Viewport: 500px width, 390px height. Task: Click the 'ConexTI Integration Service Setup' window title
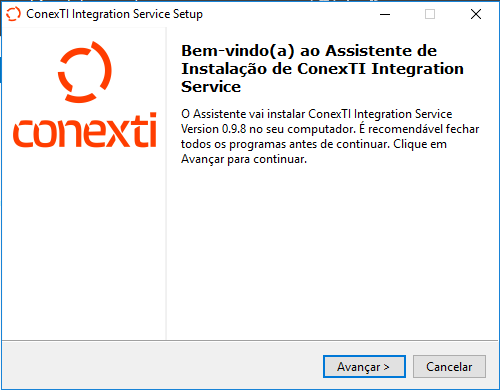114,14
